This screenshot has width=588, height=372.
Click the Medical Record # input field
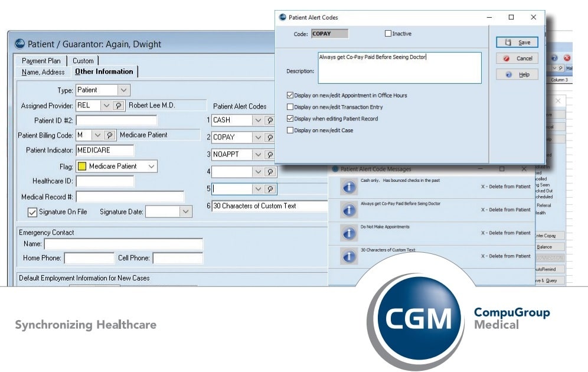click(130, 197)
